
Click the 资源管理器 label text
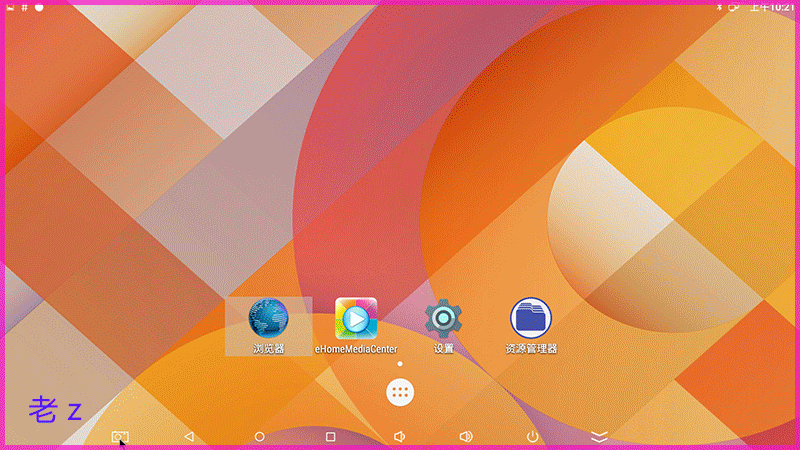click(x=531, y=348)
